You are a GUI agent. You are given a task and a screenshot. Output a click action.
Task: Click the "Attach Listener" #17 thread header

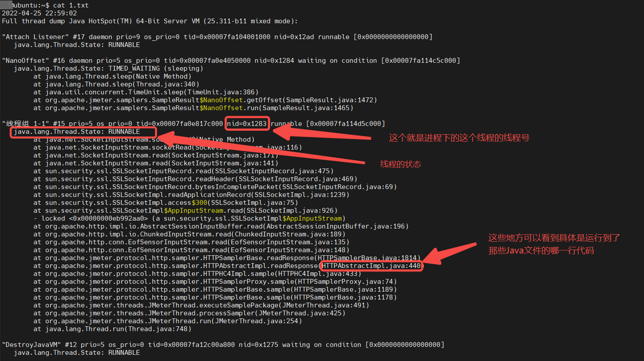pyautogui.click(x=217, y=37)
